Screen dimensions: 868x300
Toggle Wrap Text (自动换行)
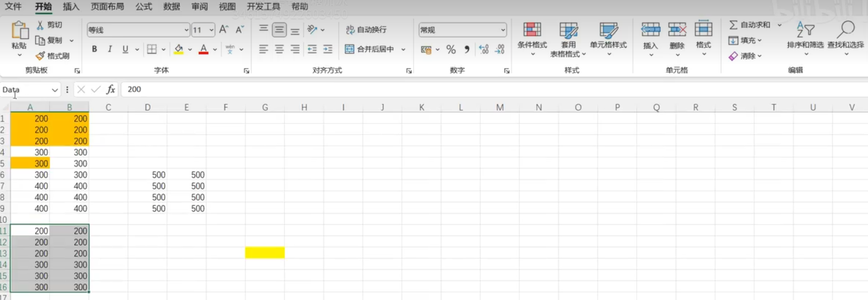click(x=366, y=30)
